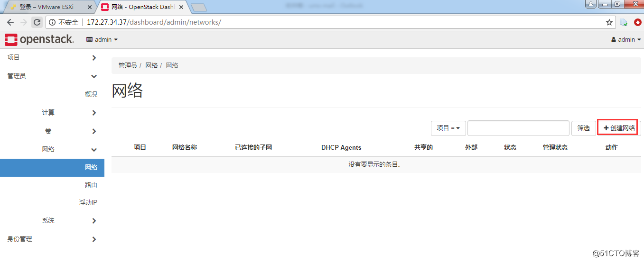Expand the 系统 submenu

pos(52,221)
